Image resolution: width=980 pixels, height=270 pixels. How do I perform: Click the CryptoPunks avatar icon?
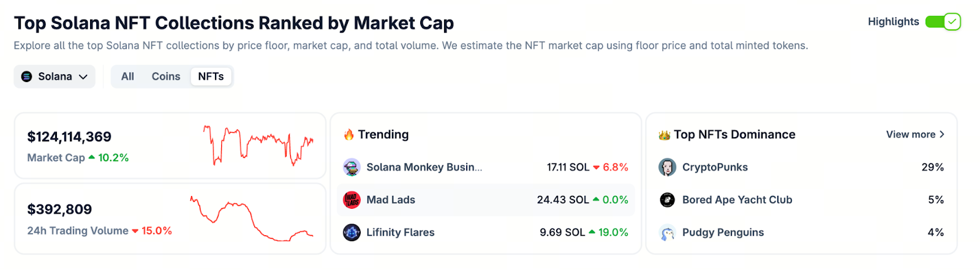(x=667, y=167)
